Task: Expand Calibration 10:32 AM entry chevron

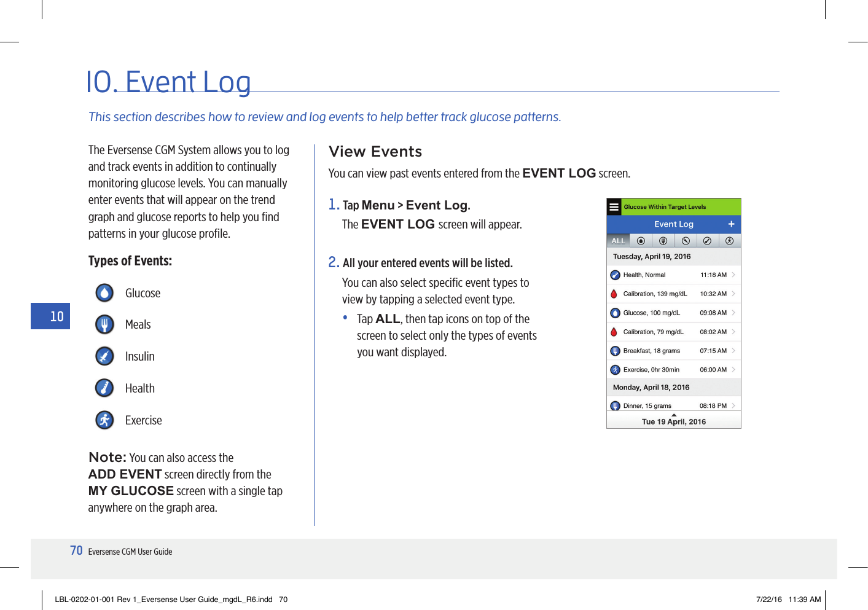Action: point(733,294)
